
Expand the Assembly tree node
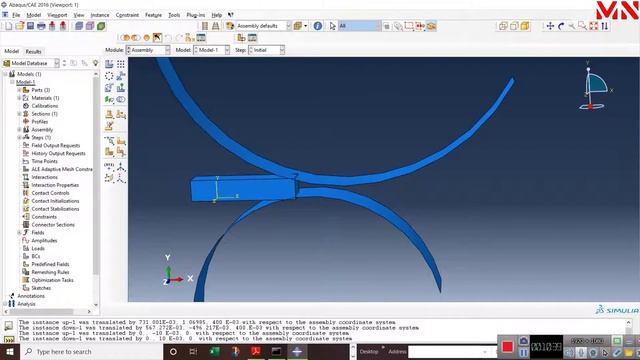click(x=19, y=129)
